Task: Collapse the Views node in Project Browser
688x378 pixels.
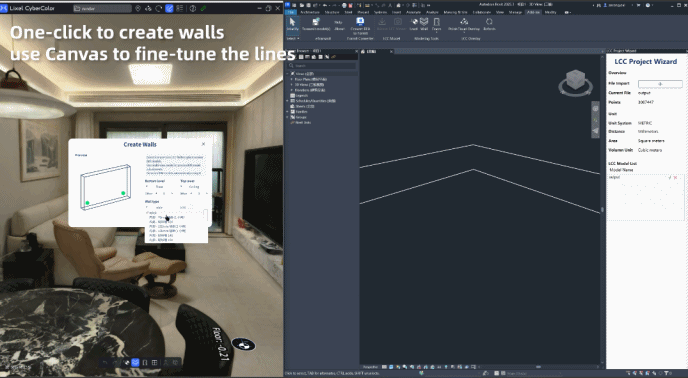Action: [288, 74]
